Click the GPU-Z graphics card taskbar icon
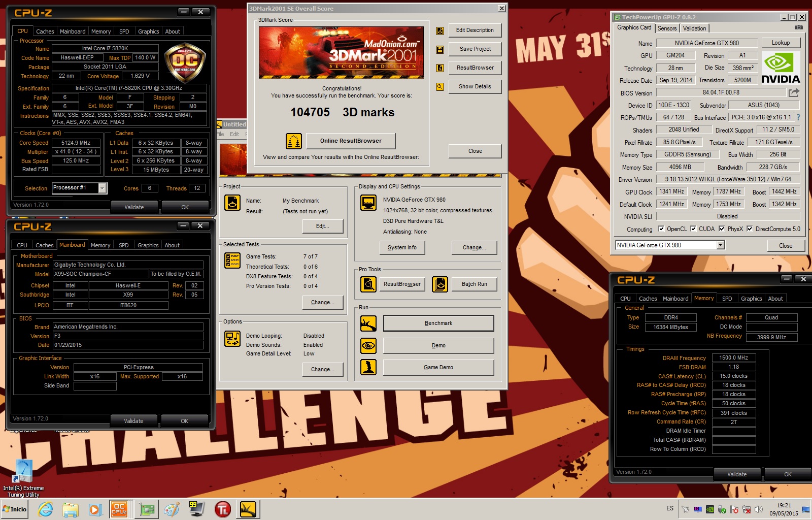Viewport: 812px width, 520px height. tap(148, 509)
